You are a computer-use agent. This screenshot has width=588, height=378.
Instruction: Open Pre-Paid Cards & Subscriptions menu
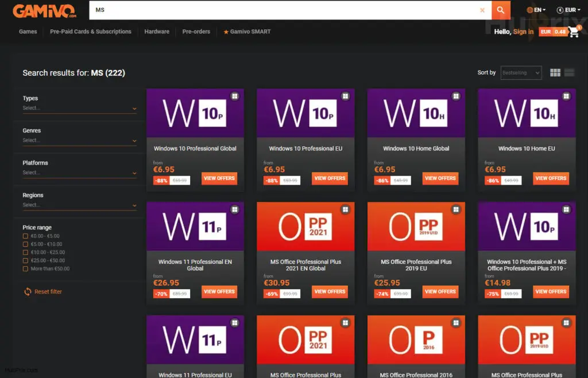click(x=91, y=32)
